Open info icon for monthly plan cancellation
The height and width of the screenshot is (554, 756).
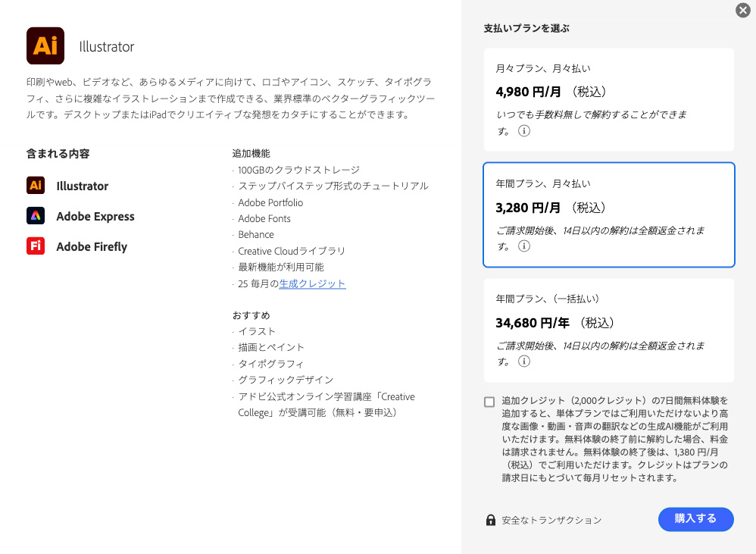[x=524, y=131]
